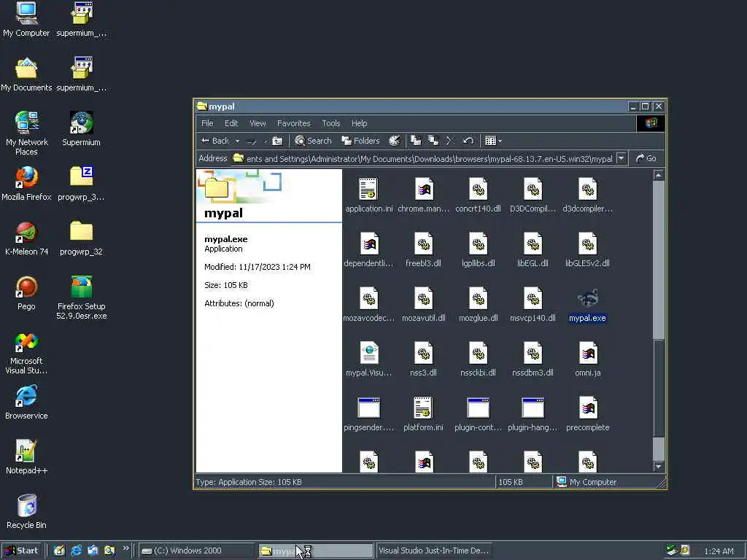Select freebl3.dll file
Image resolution: width=747 pixels, height=560 pixels.
coord(424,250)
